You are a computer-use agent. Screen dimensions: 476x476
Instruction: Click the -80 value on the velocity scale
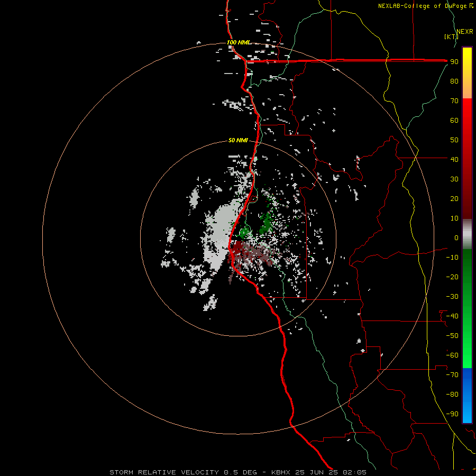tap(452, 395)
